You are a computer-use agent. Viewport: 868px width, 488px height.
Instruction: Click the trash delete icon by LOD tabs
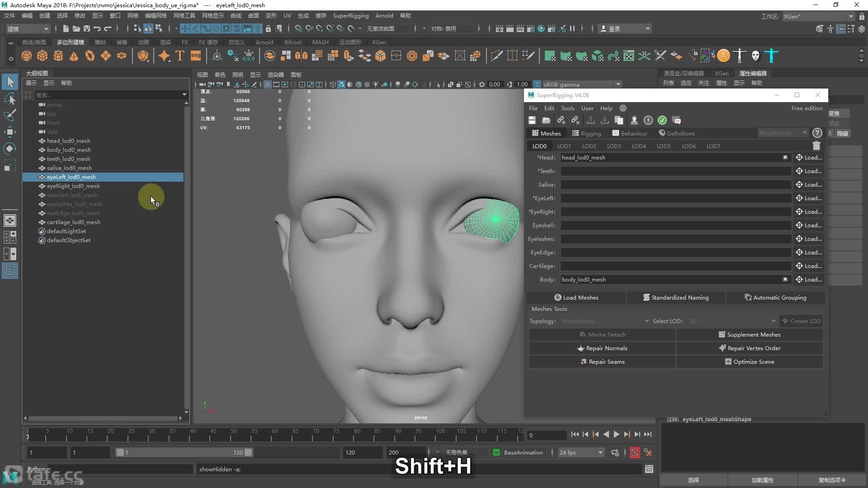(x=816, y=146)
